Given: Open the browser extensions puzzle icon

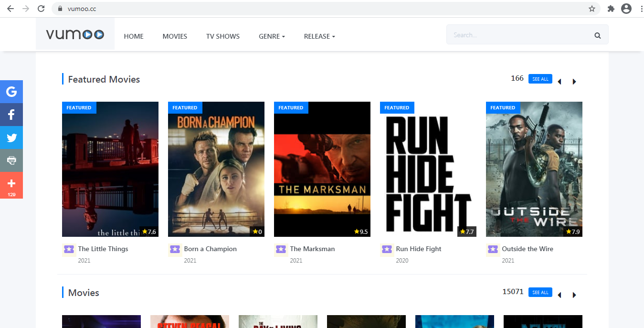Looking at the screenshot, I should pyautogui.click(x=611, y=9).
